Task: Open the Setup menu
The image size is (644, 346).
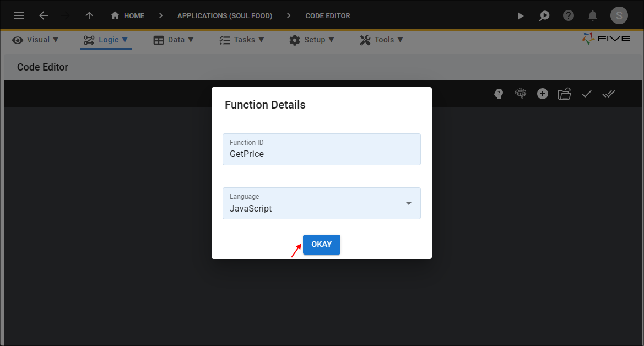Action: click(x=312, y=40)
